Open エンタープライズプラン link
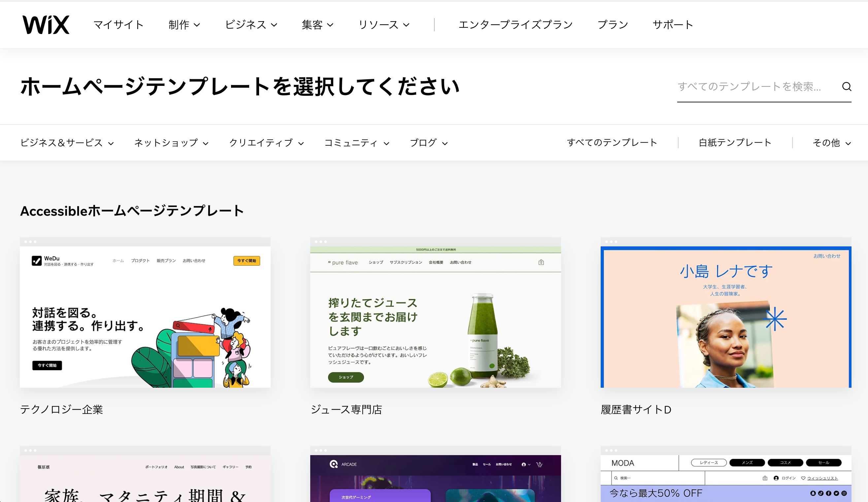This screenshot has height=502, width=868. click(x=515, y=25)
